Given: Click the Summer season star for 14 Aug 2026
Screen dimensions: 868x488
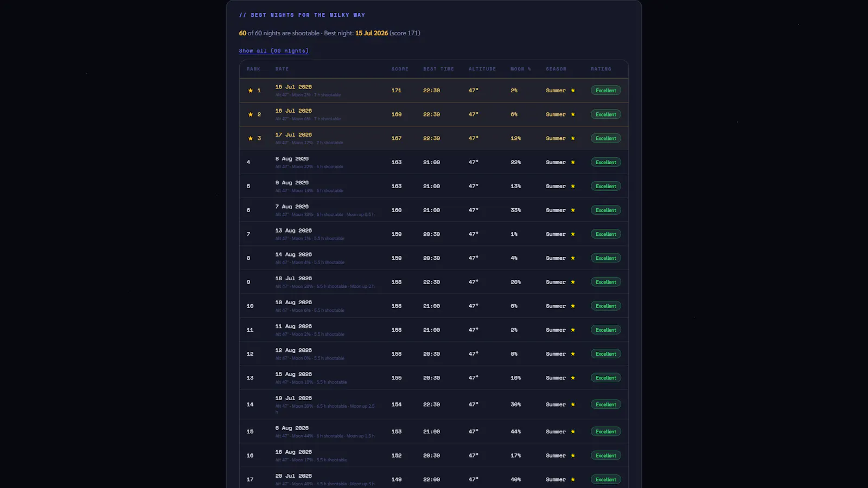Looking at the screenshot, I should pos(573,258).
